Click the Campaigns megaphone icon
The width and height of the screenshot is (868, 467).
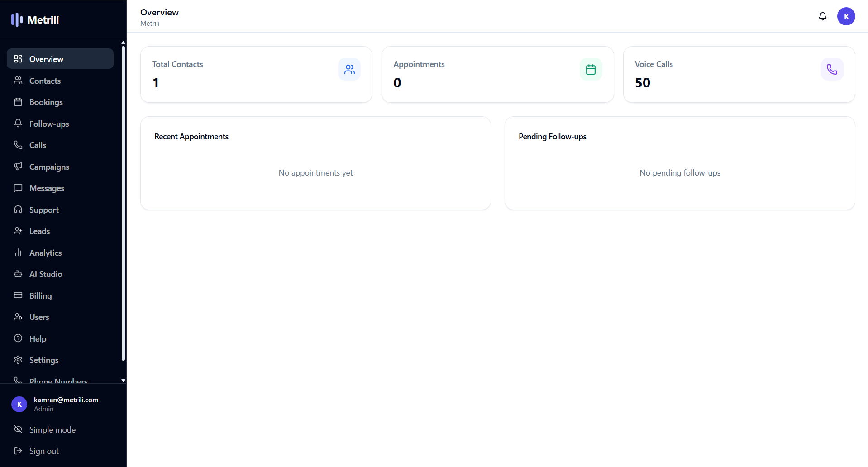point(18,167)
